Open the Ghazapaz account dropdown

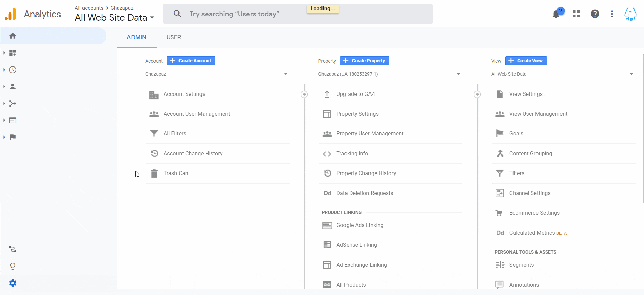pyautogui.click(x=217, y=74)
